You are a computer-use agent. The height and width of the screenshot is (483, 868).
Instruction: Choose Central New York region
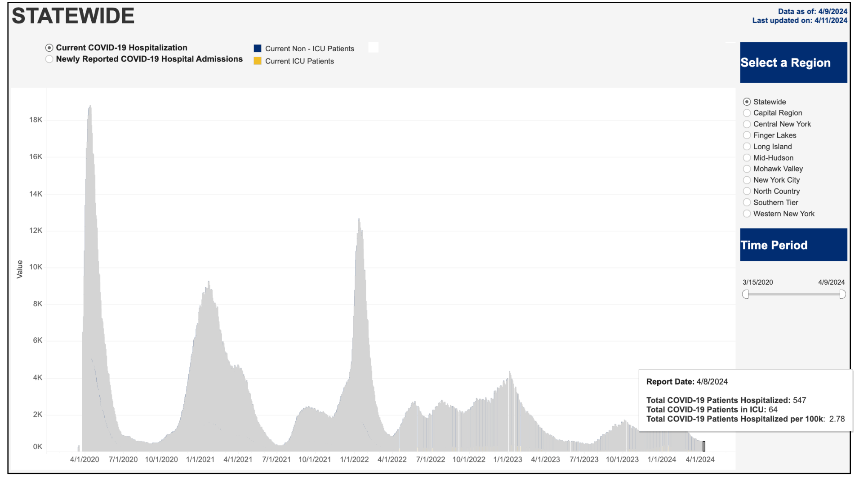pyautogui.click(x=747, y=124)
